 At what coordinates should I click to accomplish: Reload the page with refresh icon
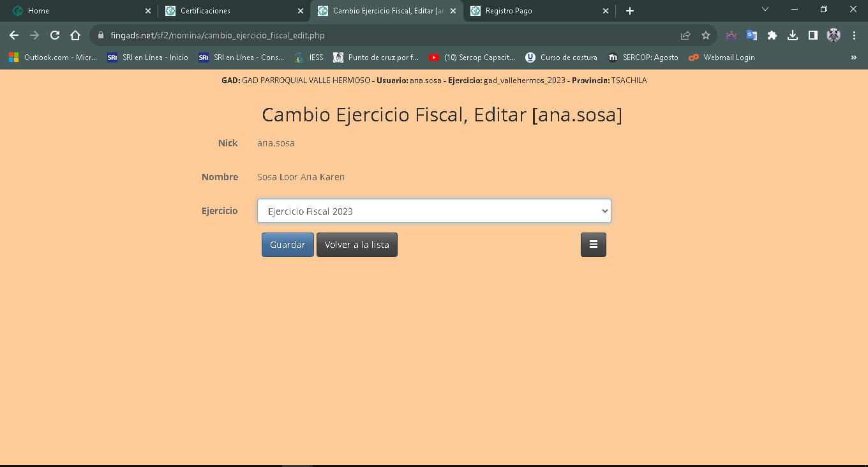[55, 36]
